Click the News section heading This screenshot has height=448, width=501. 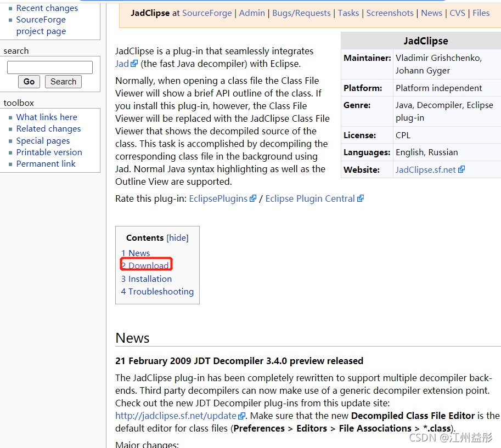tap(132, 338)
